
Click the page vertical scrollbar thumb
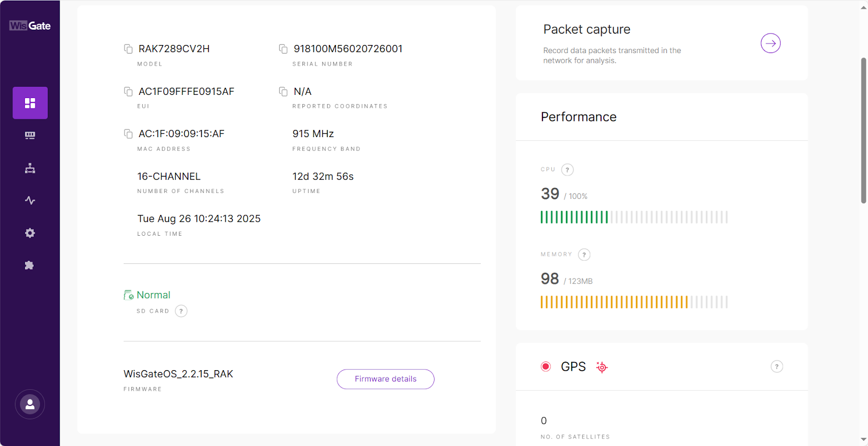click(864, 130)
